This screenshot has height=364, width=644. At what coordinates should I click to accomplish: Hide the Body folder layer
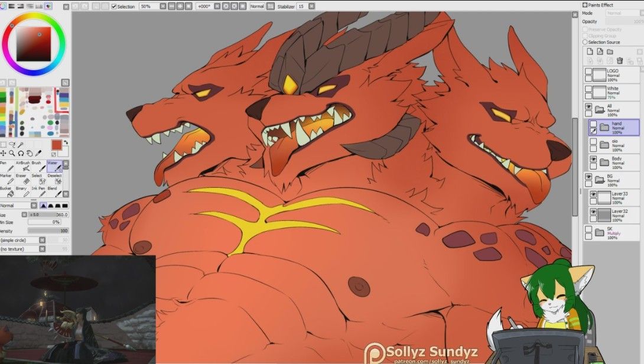(x=593, y=159)
